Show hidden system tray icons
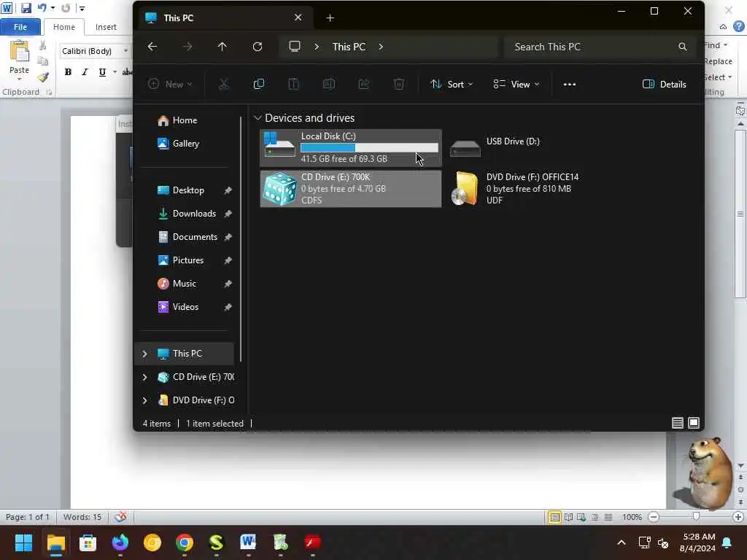Image resolution: width=747 pixels, height=560 pixels. pyautogui.click(x=622, y=542)
